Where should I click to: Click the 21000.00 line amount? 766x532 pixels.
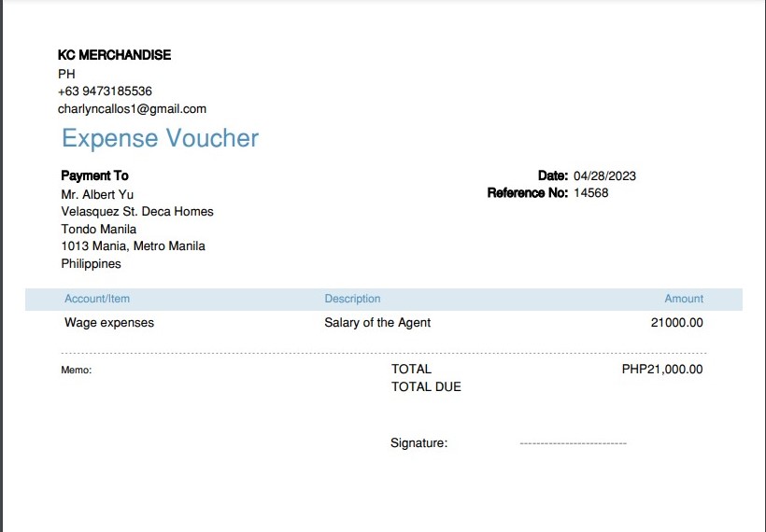(676, 323)
